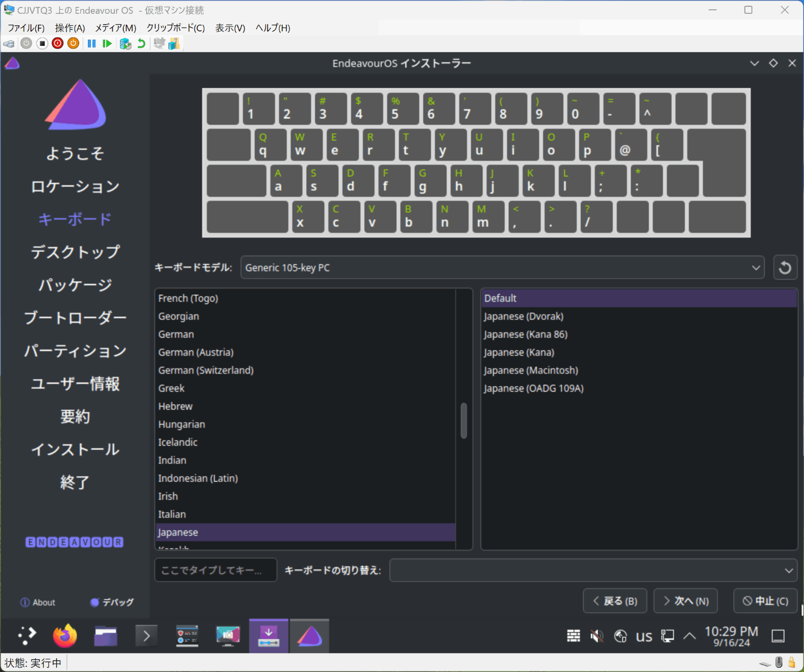The image size is (804, 672).
Task: Shut down the VM with the red icon
Action: tap(57, 43)
